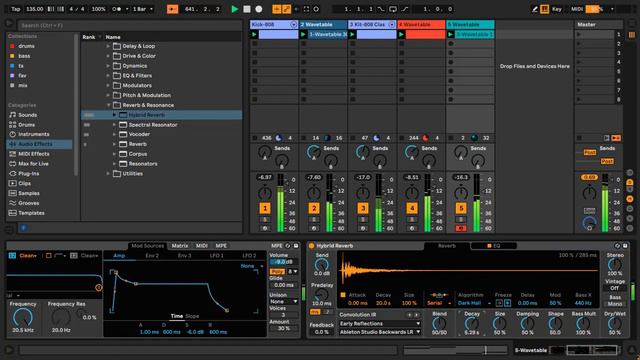Viewport: 640px width, 360px height.
Task: Select the Env 2 modulation tab
Action: (x=152, y=256)
